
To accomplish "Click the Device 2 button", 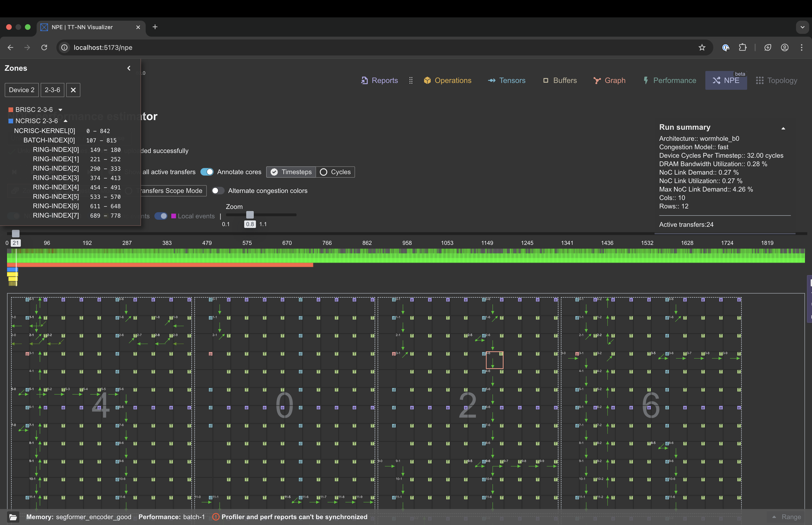I will [21, 90].
